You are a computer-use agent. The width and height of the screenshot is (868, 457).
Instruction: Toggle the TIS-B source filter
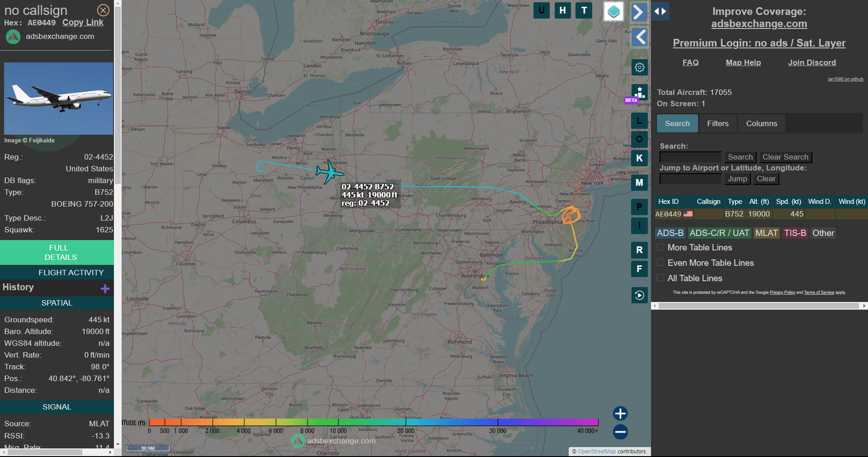point(795,233)
